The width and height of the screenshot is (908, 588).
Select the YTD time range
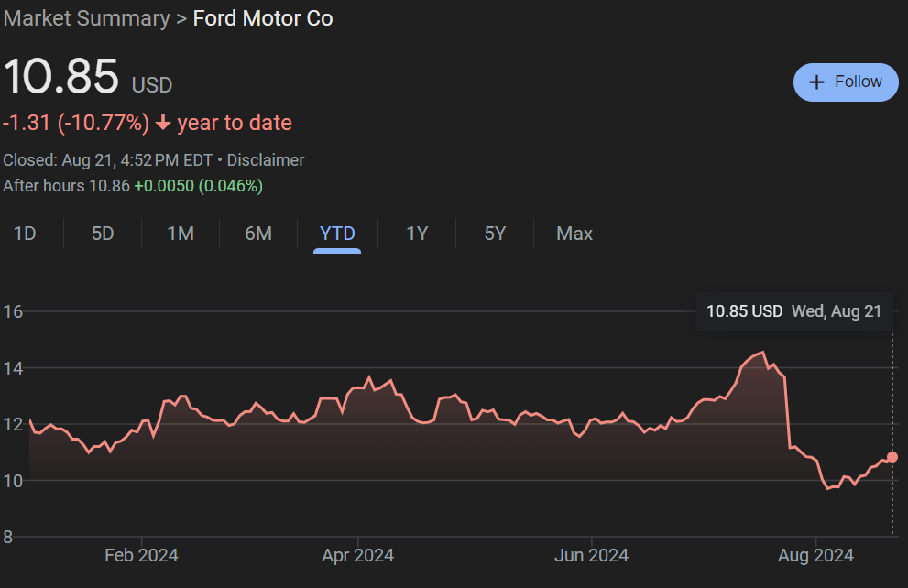click(337, 234)
